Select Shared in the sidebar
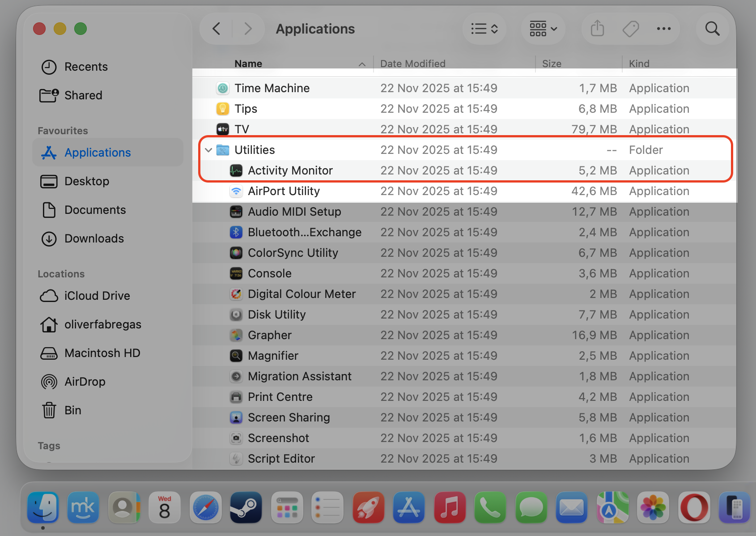This screenshot has height=536, width=756. click(107, 95)
